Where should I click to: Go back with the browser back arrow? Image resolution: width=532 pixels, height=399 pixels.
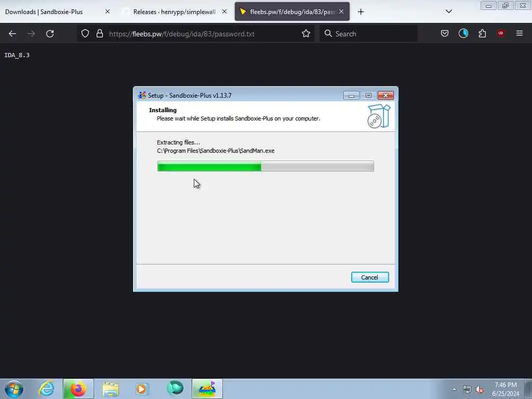(12, 34)
